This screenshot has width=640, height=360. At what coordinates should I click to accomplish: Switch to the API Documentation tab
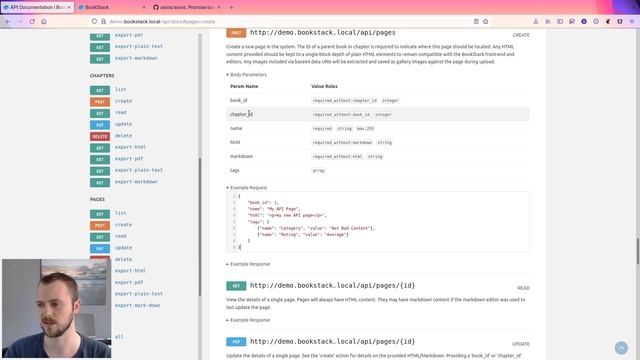(37, 7)
